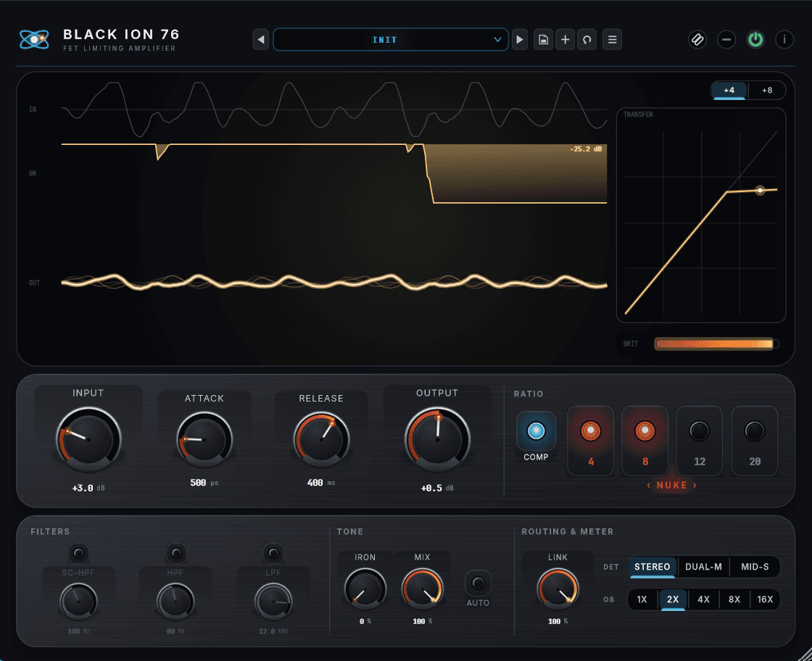812x661 pixels.
Task: Select MID-S detection mode
Action: pos(755,567)
